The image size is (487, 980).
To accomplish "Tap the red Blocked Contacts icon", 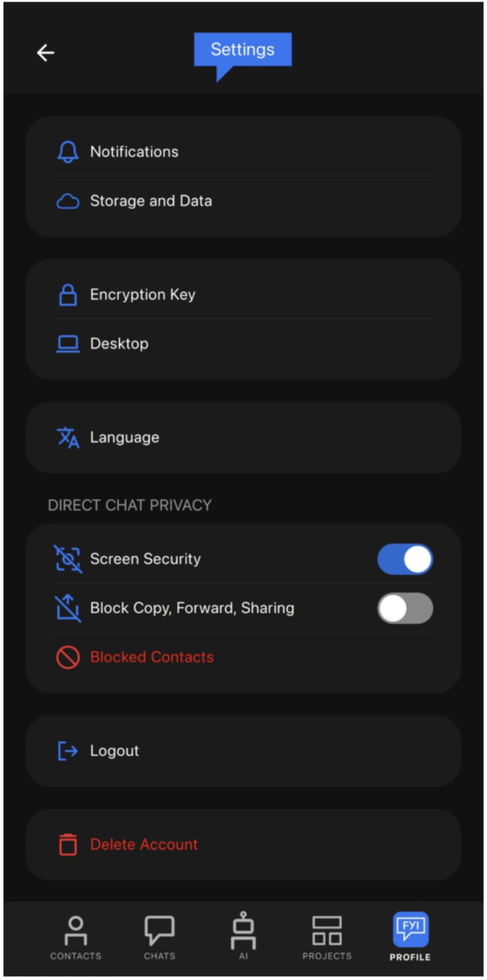I will [68, 657].
